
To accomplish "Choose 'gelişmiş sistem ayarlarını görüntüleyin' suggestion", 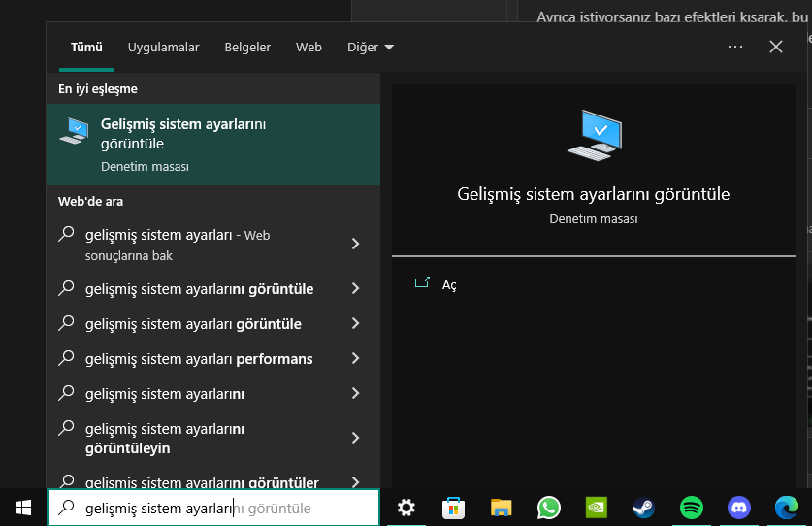I will pyautogui.click(x=212, y=438).
